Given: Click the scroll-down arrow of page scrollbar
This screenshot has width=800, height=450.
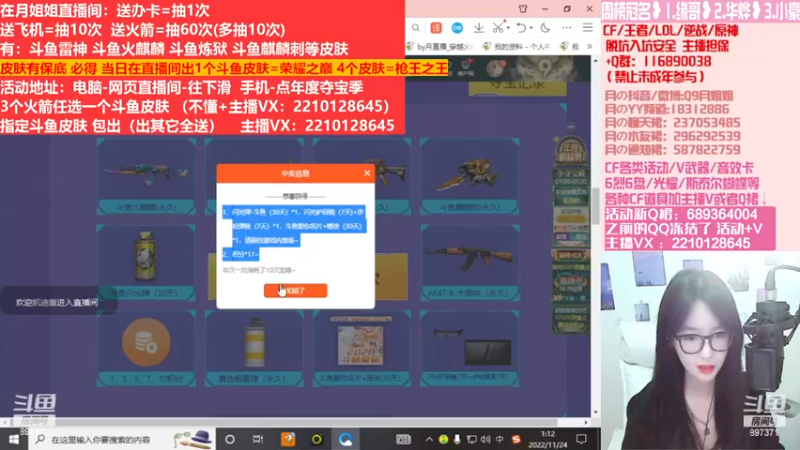Looking at the screenshot, I should click(595, 412).
